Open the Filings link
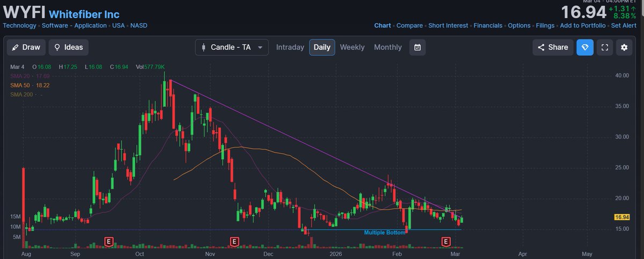Image resolution: width=644 pixels, height=259 pixels. 545,25
